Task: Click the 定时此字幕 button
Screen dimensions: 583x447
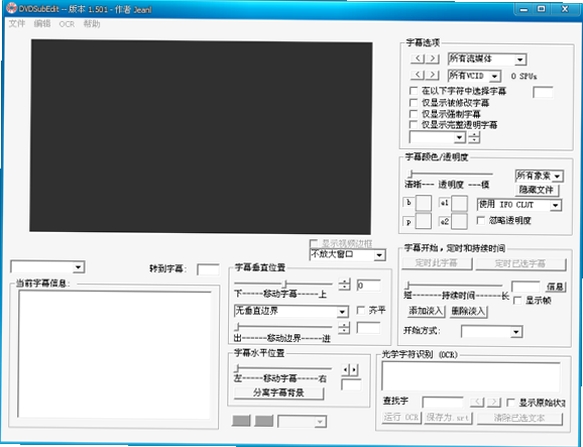Action: pos(437,263)
